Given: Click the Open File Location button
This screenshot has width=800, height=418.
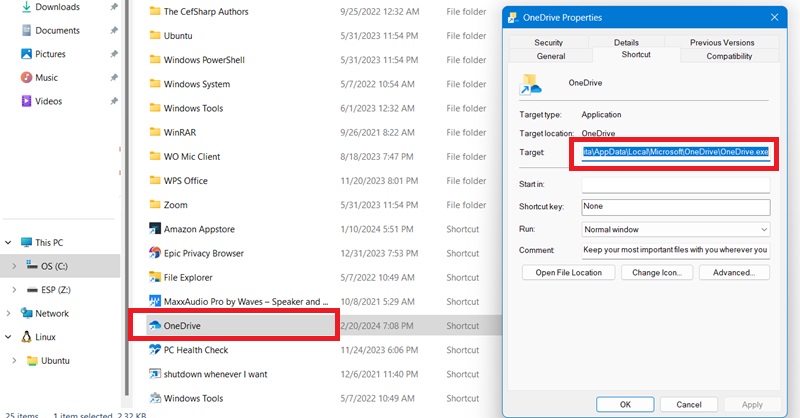Looking at the screenshot, I should click(x=568, y=272).
